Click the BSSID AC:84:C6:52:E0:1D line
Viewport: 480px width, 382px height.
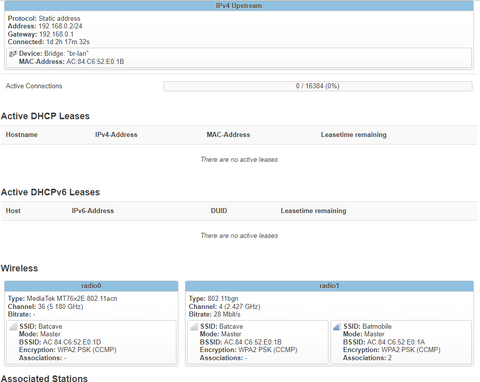point(60,342)
